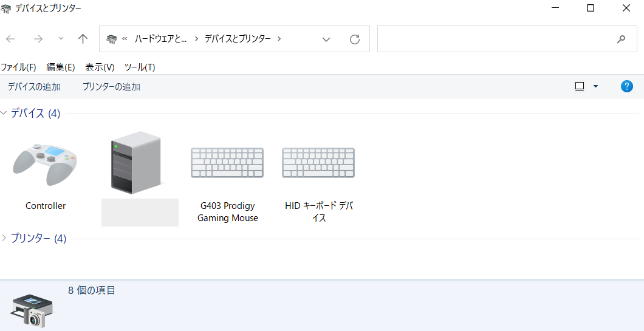Click the プリンター (4) group header text
The width and height of the screenshot is (644, 331).
(39, 238)
